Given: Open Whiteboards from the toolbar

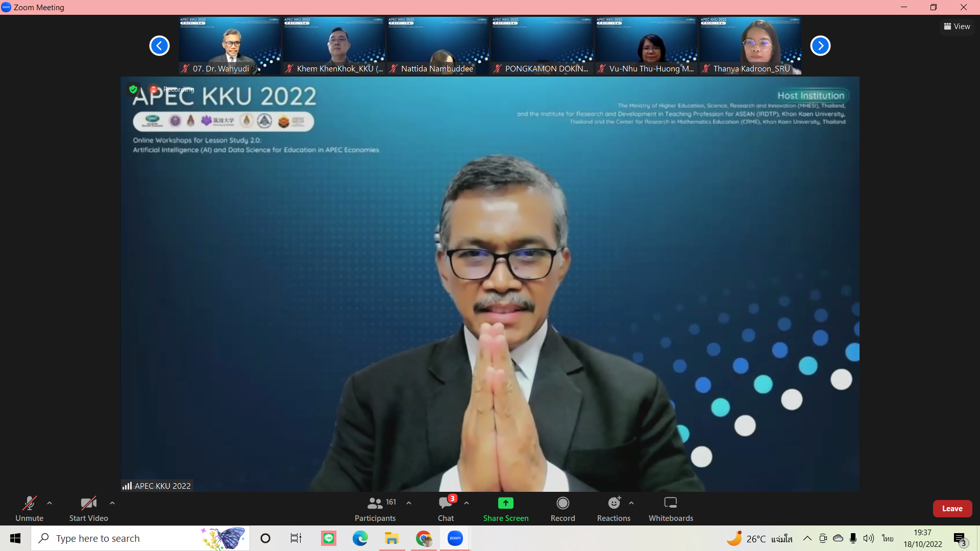Looking at the screenshot, I should (670, 503).
